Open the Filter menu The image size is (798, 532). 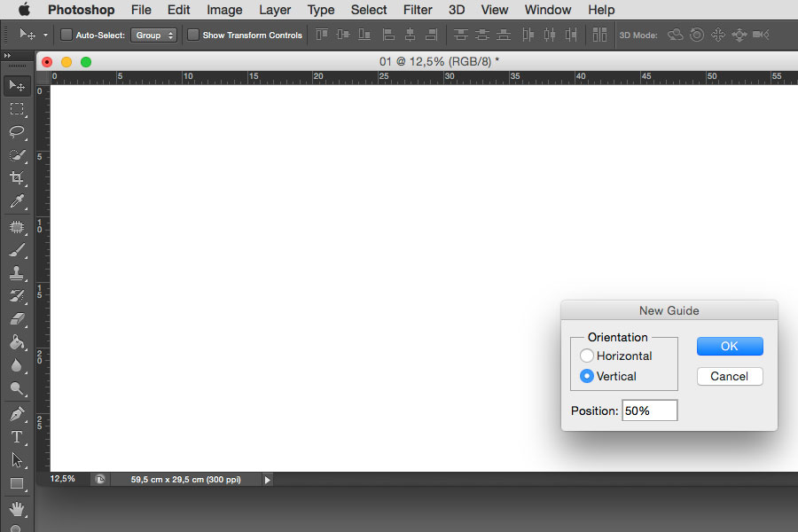coord(418,10)
